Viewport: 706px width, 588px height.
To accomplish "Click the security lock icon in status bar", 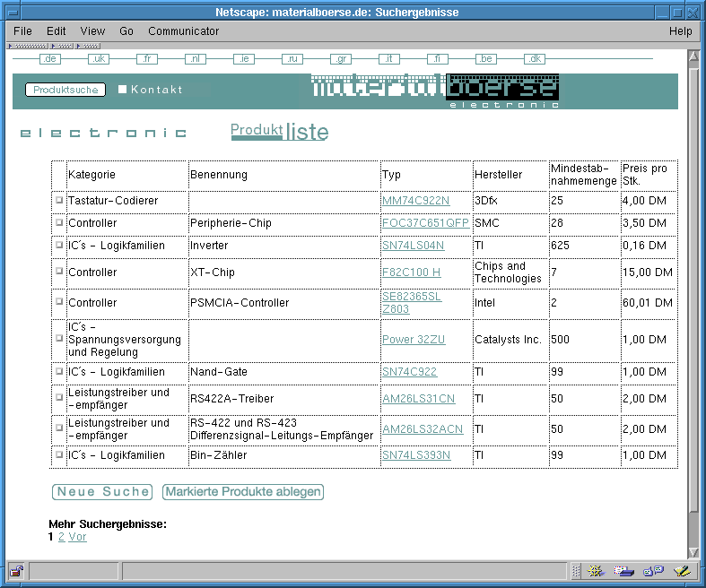I will point(16,571).
